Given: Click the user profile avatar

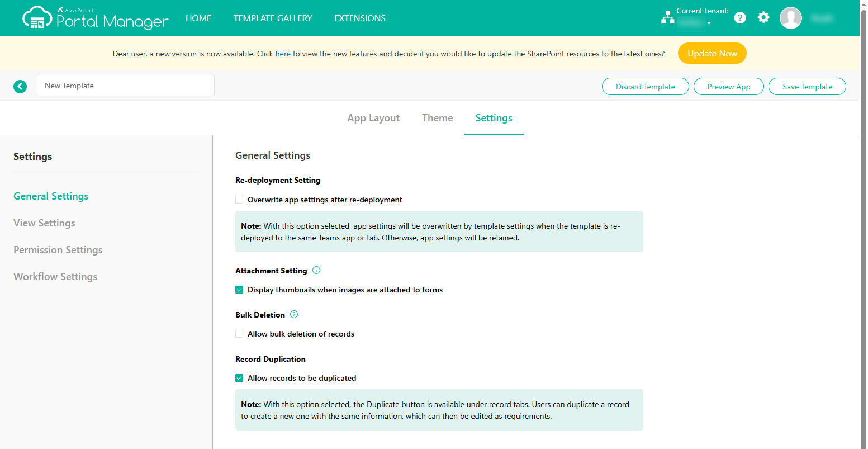Looking at the screenshot, I should [x=790, y=17].
